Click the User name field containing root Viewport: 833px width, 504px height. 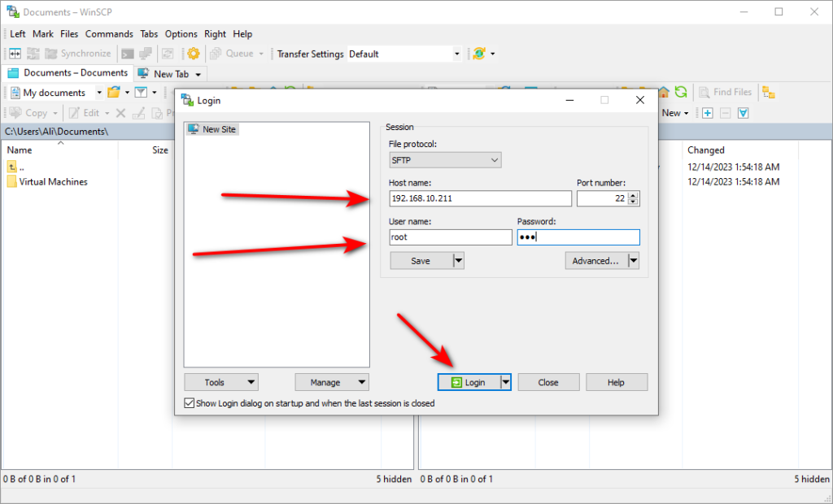pyautogui.click(x=451, y=237)
